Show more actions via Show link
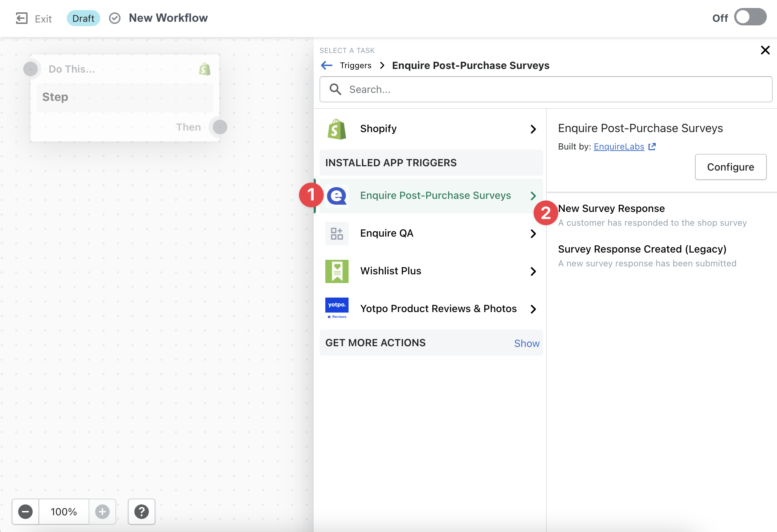This screenshot has height=532, width=777. (526, 343)
